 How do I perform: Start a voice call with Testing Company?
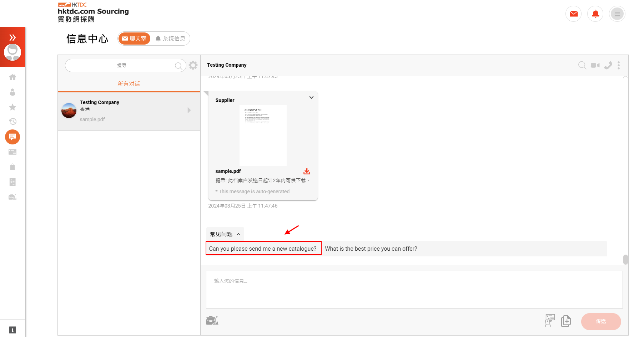coord(608,65)
